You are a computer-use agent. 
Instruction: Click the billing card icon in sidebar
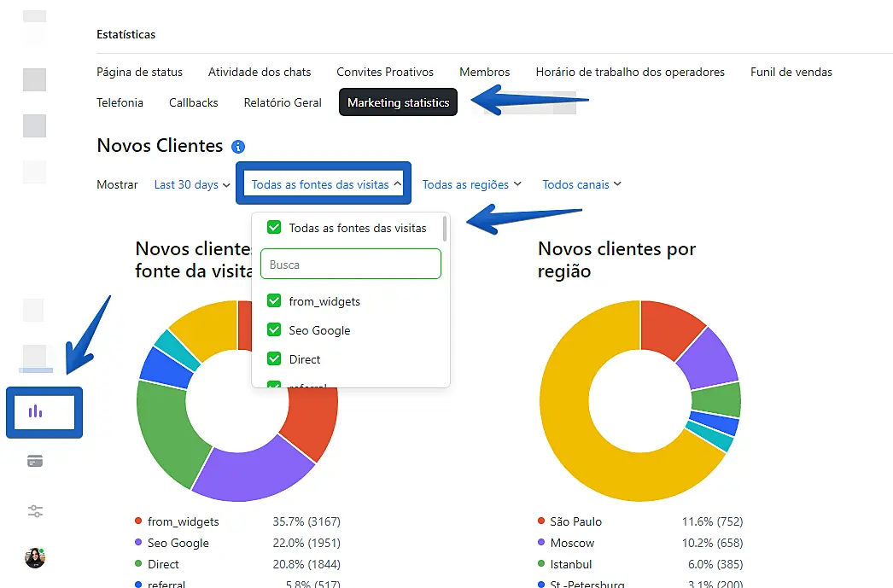pyautogui.click(x=35, y=462)
